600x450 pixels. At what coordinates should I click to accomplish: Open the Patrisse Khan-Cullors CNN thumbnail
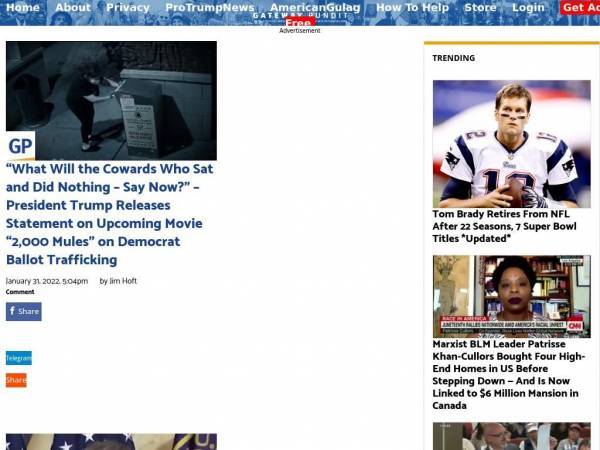pyautogui.click(x=512, y=297)
